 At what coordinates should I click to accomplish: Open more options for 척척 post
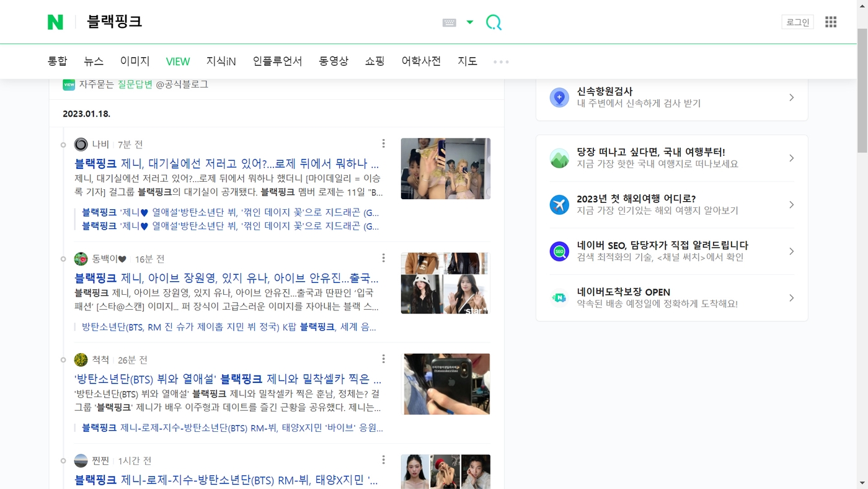[383, 359]
